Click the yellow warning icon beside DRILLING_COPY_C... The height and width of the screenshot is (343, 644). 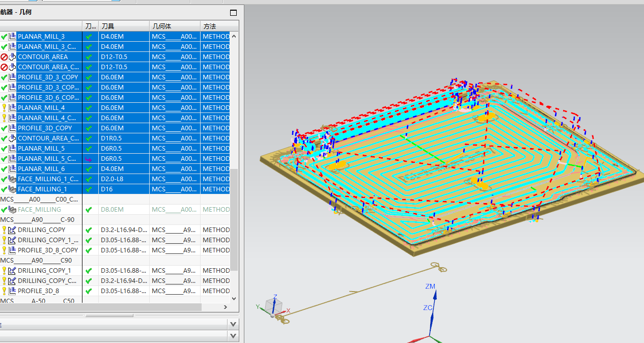(4, 281)
